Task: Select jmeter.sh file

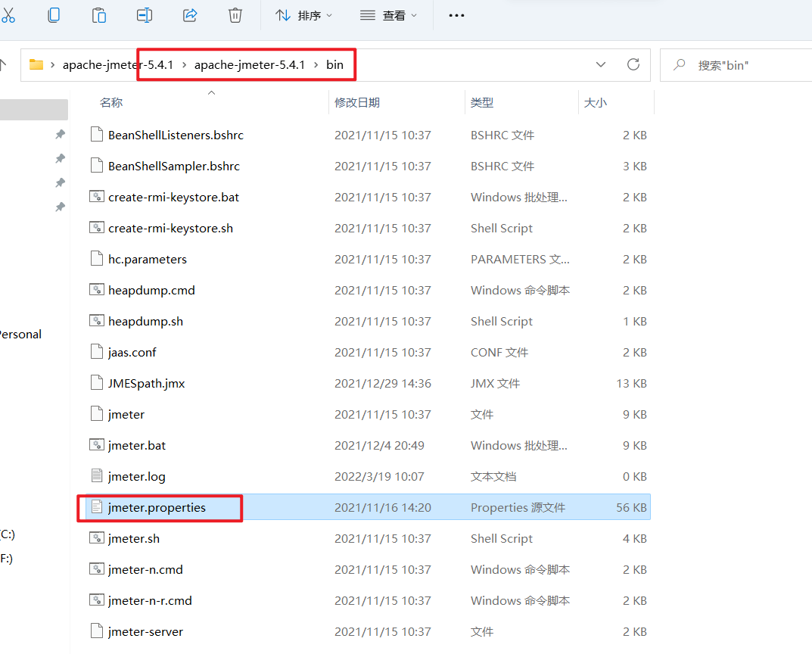Action: [134, 538]
